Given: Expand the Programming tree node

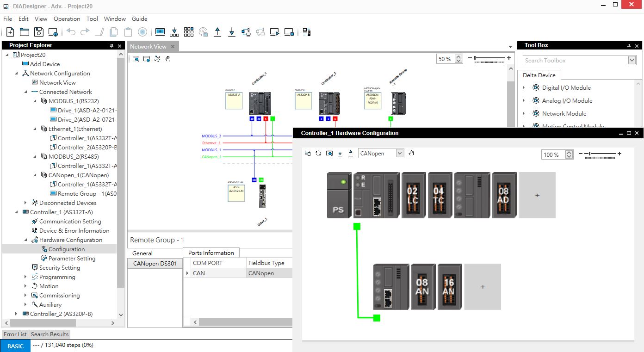Looking at the screenshot, I should coord(25,277).
